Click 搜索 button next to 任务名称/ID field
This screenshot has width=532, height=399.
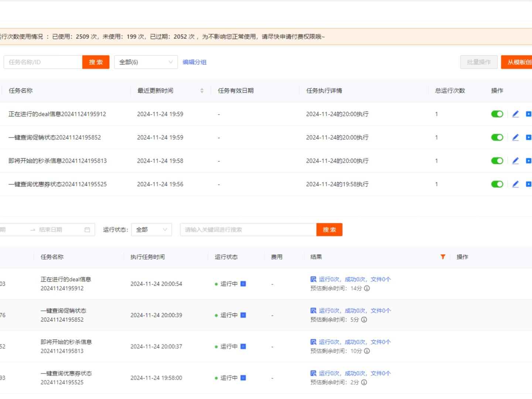[96, 62]
